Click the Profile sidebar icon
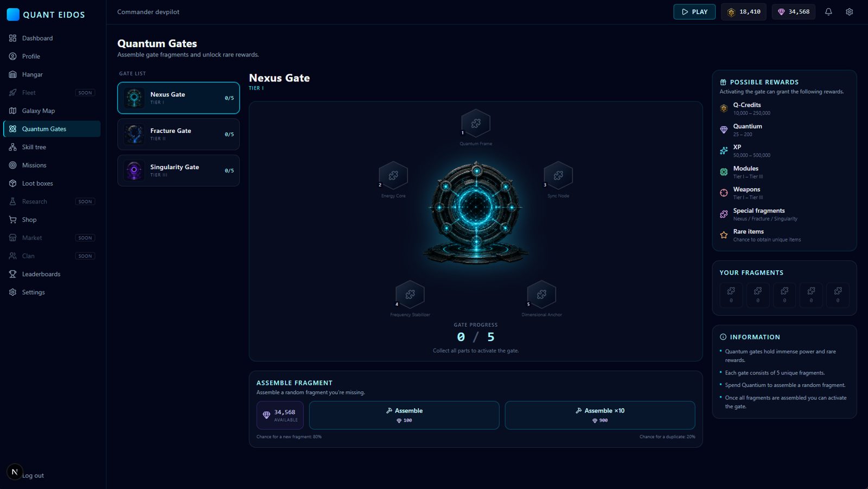The image size is (868, 489). click(13, 56)
